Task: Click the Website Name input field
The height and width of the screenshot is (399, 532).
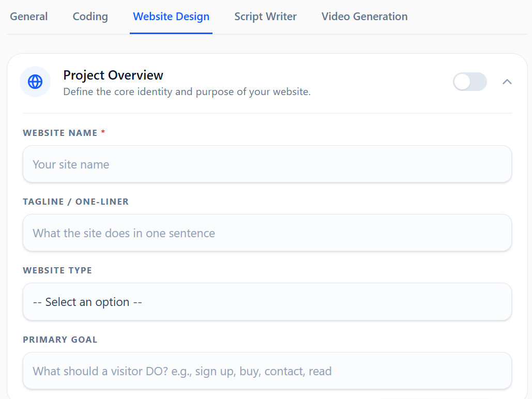Action: point(267,164)
